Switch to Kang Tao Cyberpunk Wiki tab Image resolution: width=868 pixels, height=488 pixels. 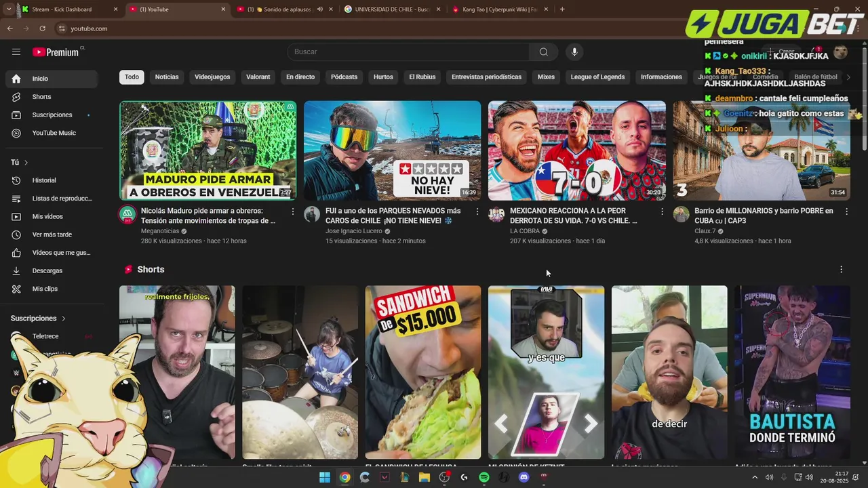[500, 9]
